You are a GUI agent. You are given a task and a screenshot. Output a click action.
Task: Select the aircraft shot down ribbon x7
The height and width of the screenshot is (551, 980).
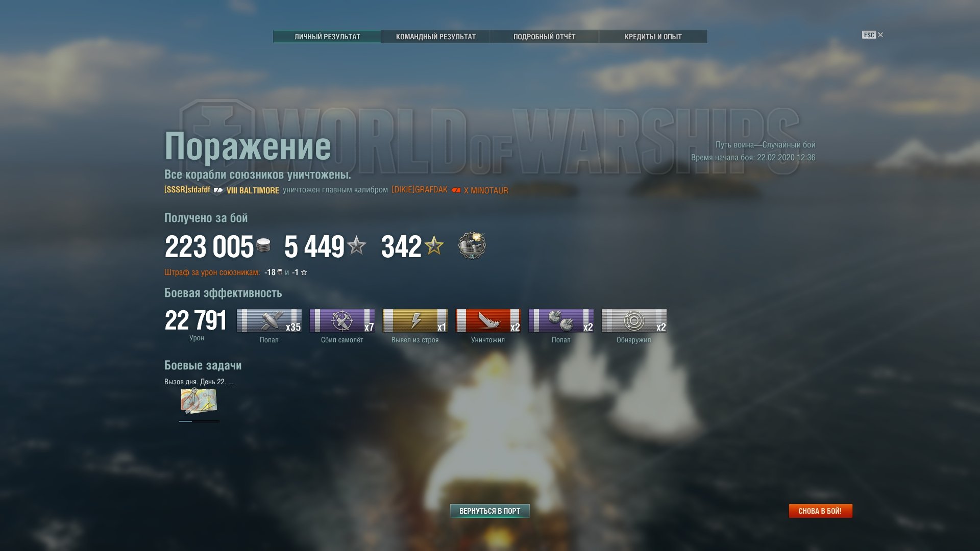click(342, 321)
